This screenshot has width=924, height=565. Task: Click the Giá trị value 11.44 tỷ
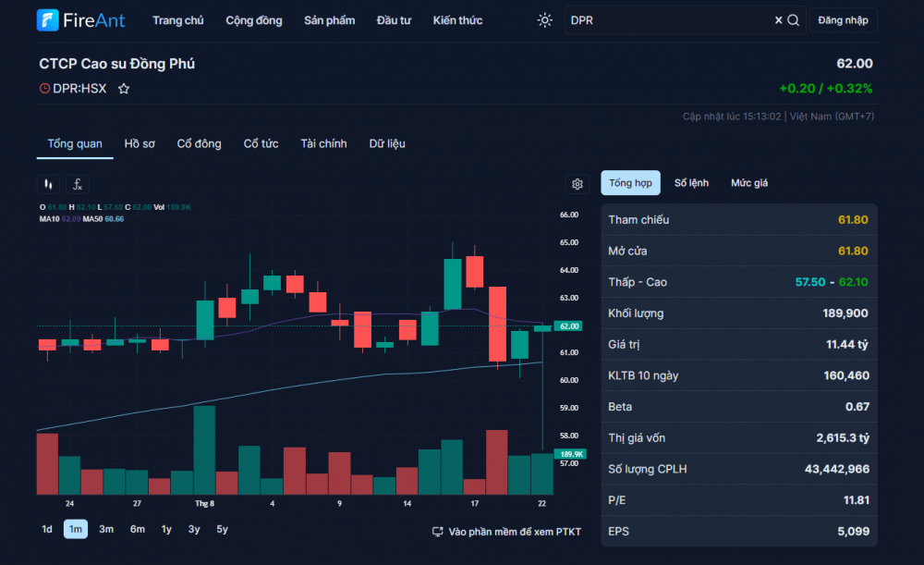[846, 344]
